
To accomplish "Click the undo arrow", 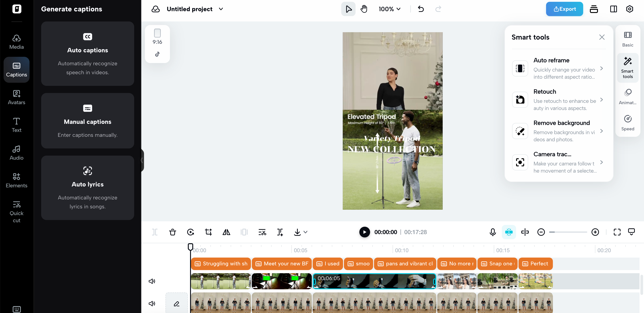I will (x=421, y=9).
